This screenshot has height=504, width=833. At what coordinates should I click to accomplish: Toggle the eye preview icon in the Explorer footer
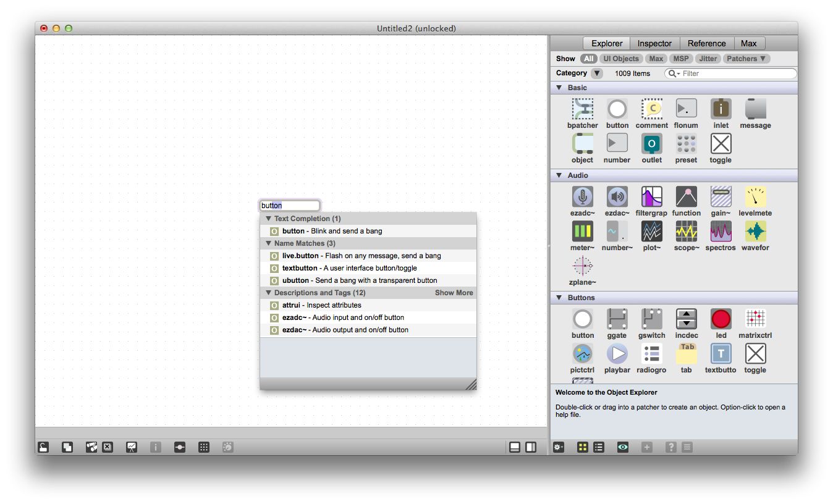pyautogui.click(x=622, y=447)
